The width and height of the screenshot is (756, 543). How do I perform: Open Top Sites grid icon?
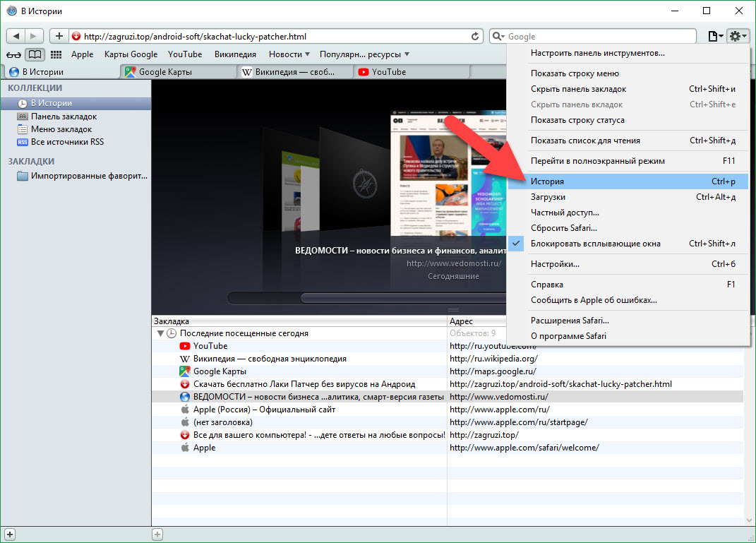pos(56,54)
